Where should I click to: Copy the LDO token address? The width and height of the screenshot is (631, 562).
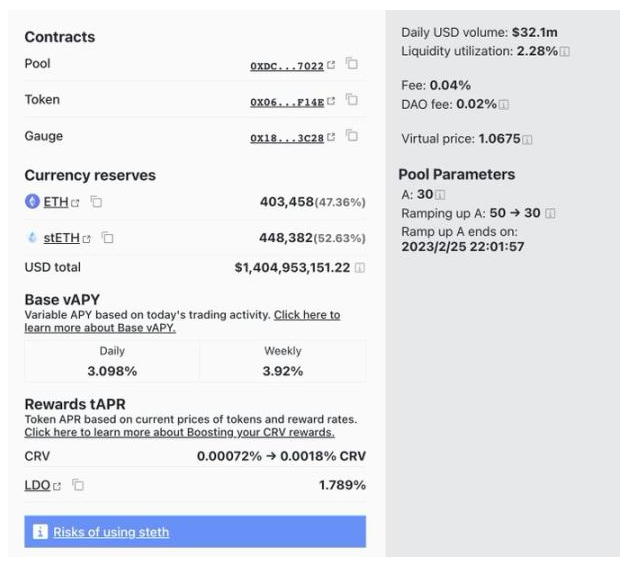tap(78, 485)
